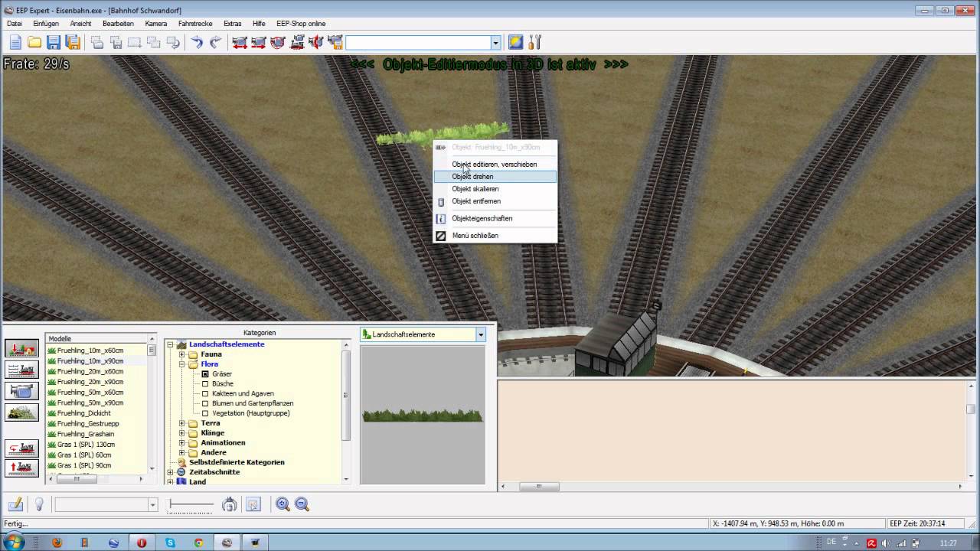980x551 pixels.
Task: Click the notepad pencil icon at bottom left
Action: click(x=15, y=504)
